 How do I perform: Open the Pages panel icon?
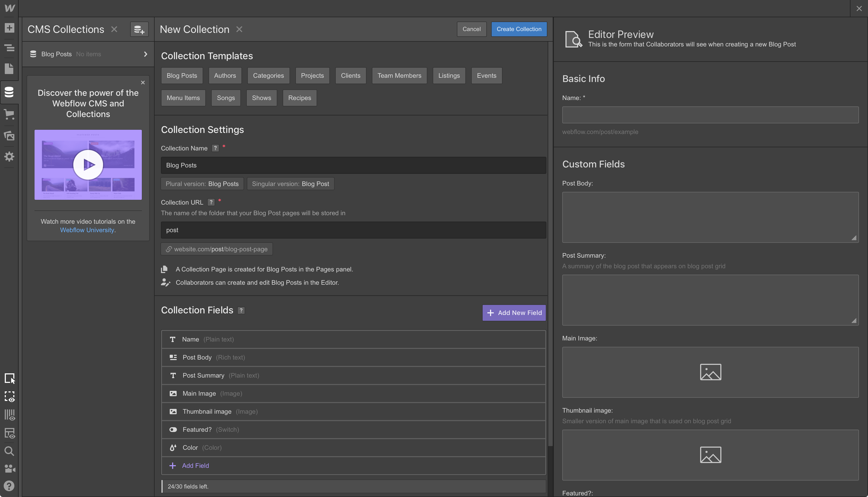point(9,69)
